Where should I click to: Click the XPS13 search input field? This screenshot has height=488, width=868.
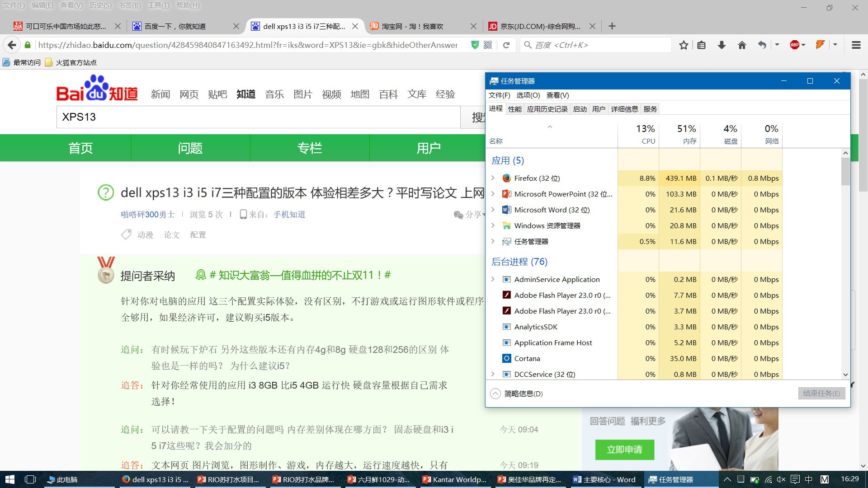[x=258, y=117]
